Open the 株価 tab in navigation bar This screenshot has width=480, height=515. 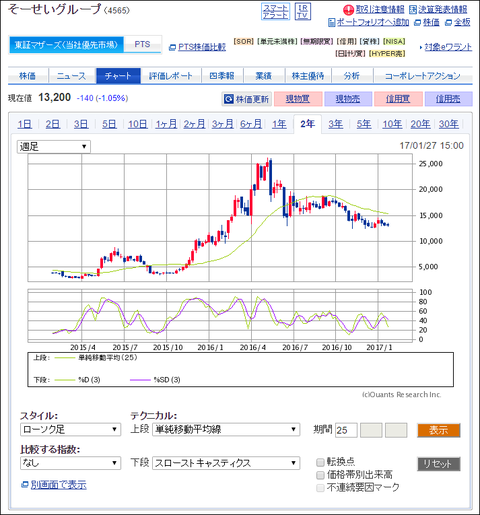(x=28, y=76)
